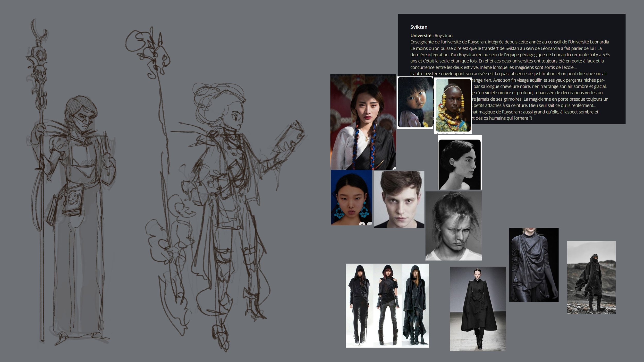Click the Sviktan title in text panel
Screen dimensions: 644x362
coord(419,27)
